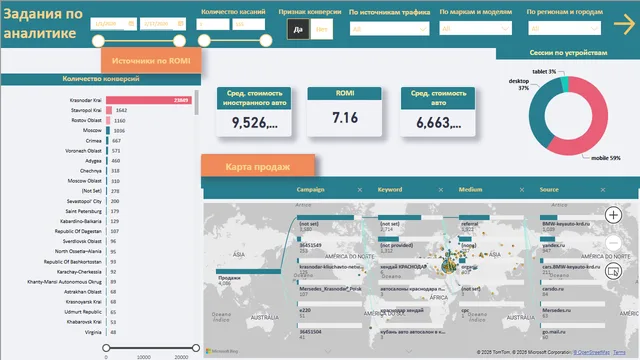Open the По маркам и моделям dropdown
The image size is (640, 360).
coord(476,29)
